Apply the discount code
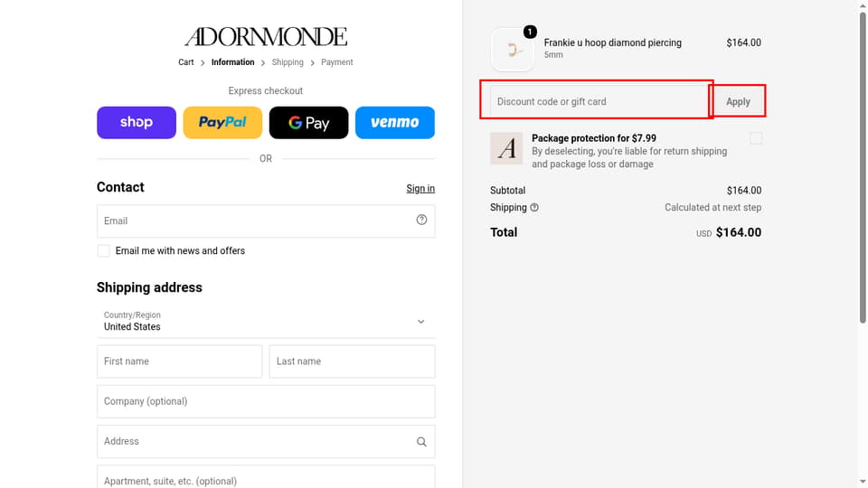868x488 pixels. pos(738,102)
